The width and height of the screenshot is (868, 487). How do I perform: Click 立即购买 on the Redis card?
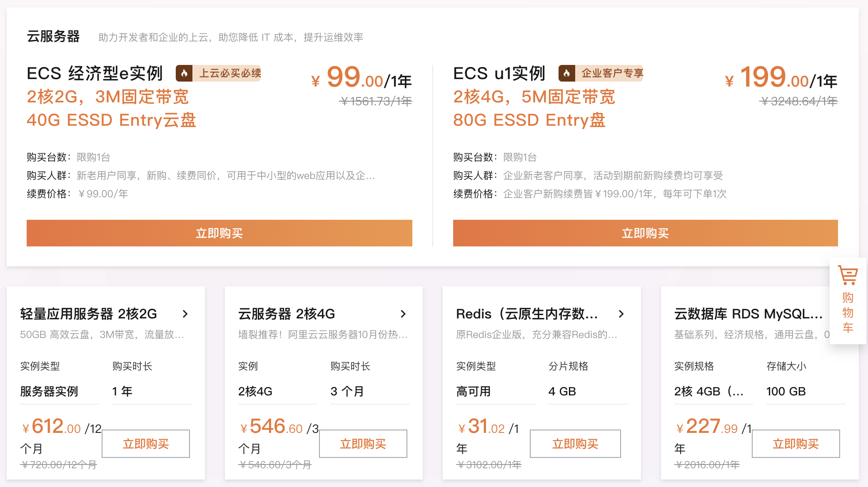coord(575,444)
